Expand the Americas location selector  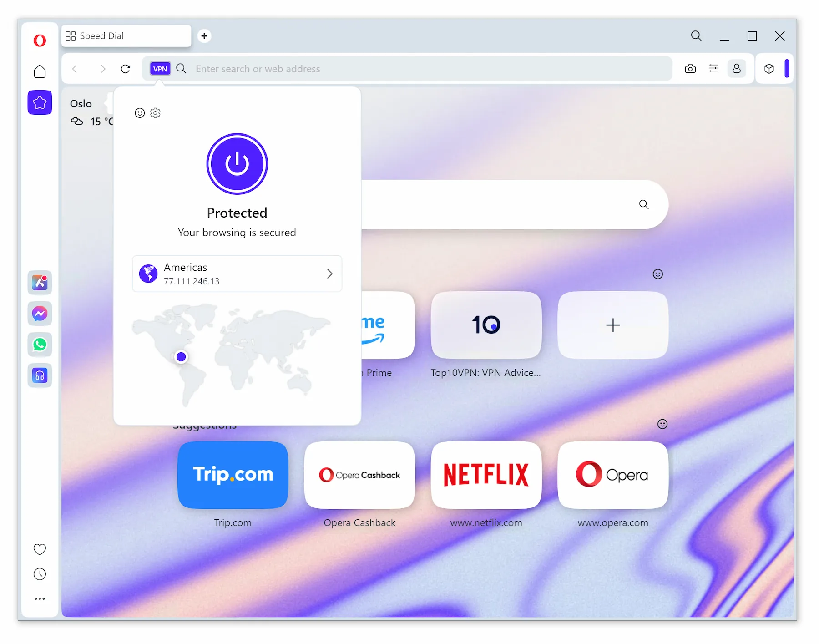pos(237,274)
